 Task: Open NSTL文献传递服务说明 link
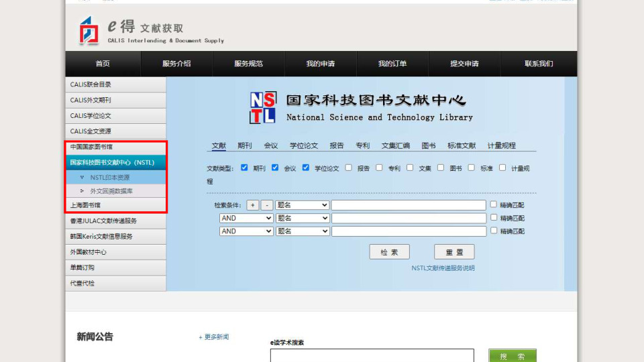tap(443, 268)
